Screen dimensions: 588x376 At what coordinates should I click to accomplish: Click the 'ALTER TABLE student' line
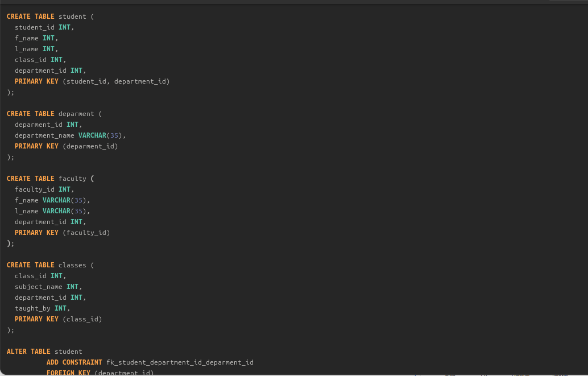click(x=44, y=352)
